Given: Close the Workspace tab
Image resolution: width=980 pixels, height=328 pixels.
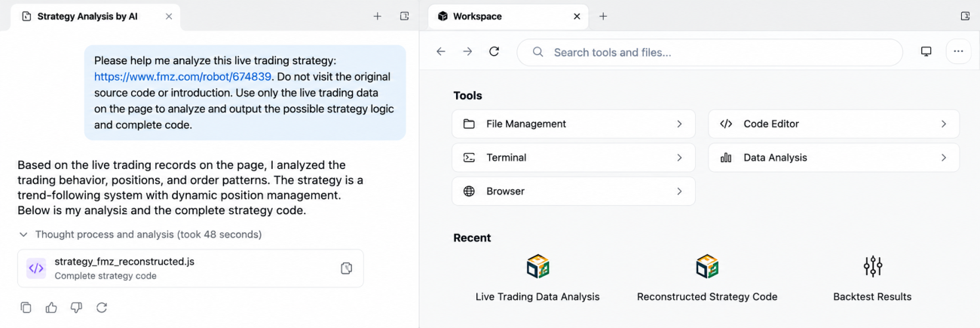Looking at the screenshot, I should point(577,16).
